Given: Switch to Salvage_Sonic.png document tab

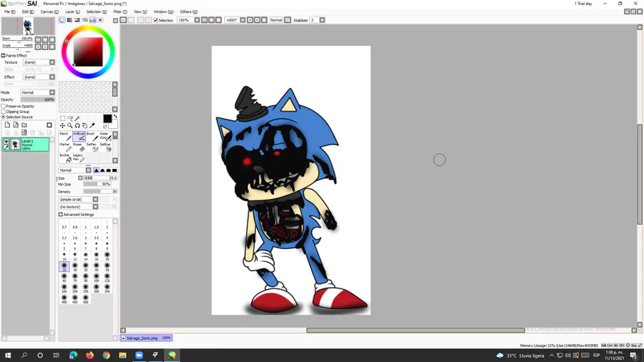Looking at the screenshot, I should pyautogui.click(x=146, y=338).
